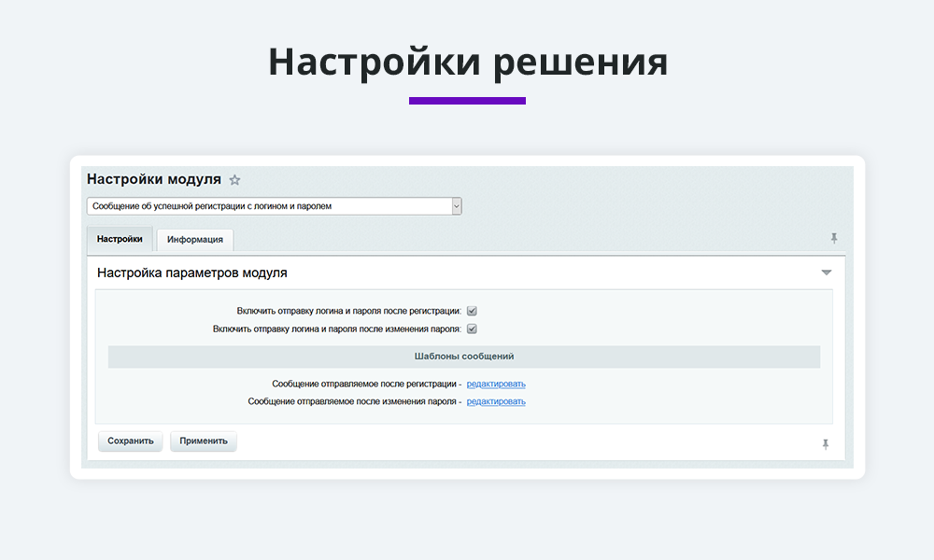The height and width of the screenshot is (560, 934).
Task: Click редактировать for the after-password-change message
Action: [496, 401]
